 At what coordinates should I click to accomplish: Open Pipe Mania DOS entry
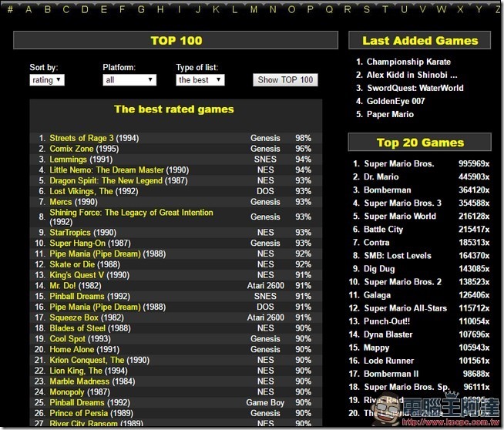[x=95, y=307]
